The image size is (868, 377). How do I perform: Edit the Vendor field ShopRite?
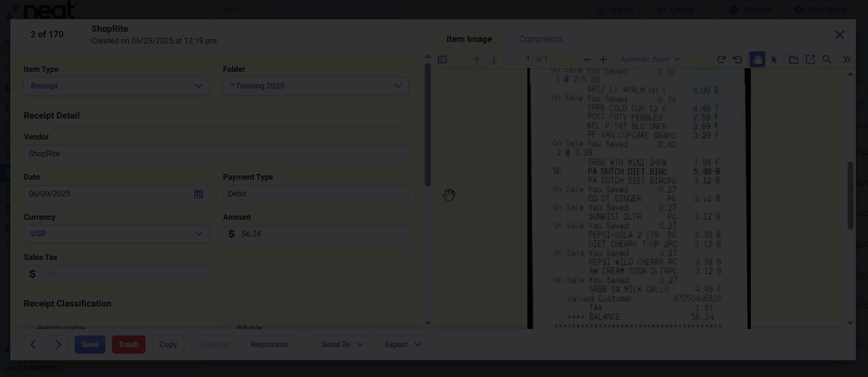(x=216, y=154)
